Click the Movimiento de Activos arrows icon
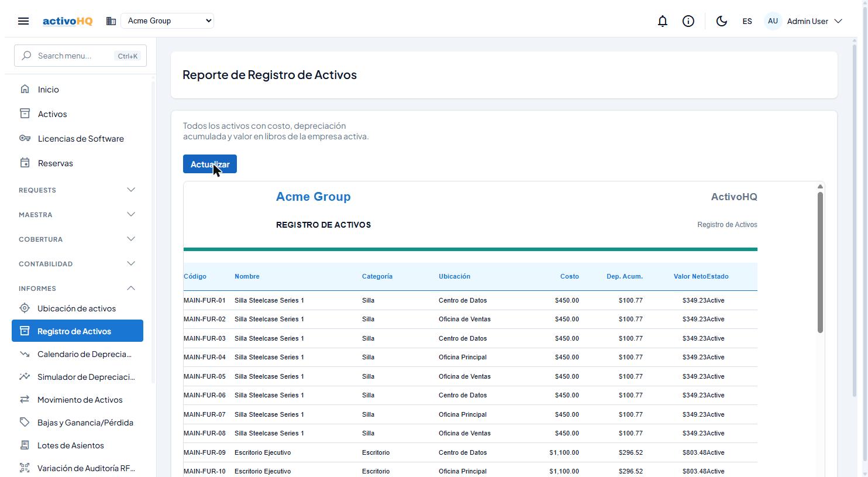 (25, 399)
